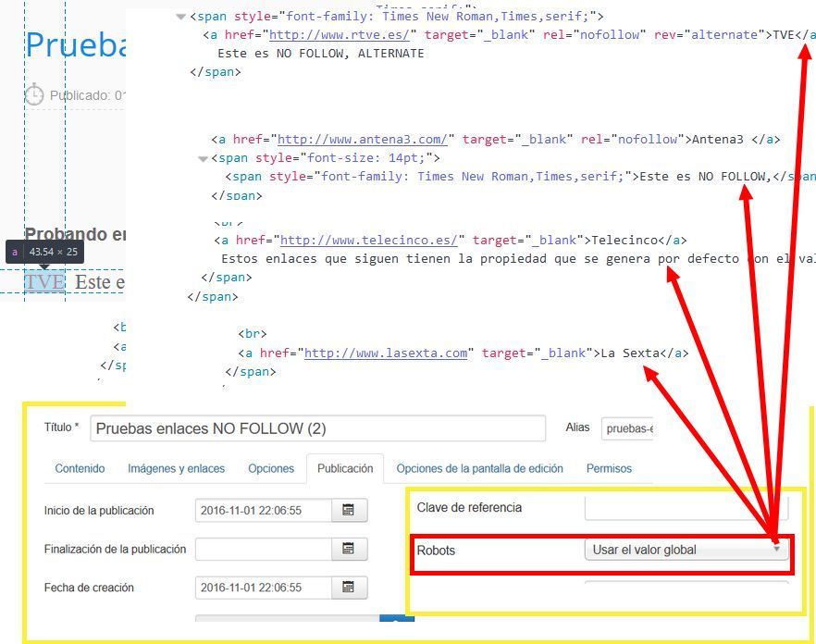
Task: Select the 'Antena3' anchor text in code
Action: click(718, 140)
